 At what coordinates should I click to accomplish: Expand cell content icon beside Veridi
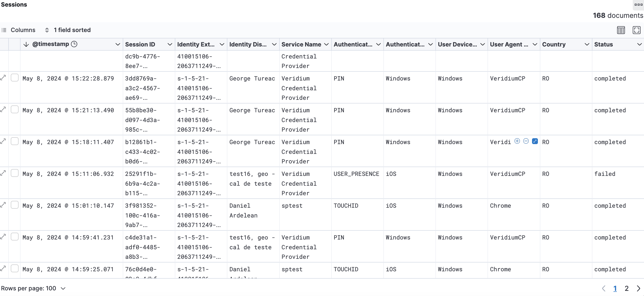point(535,141)
